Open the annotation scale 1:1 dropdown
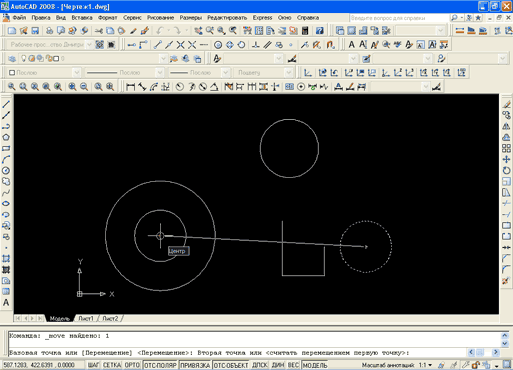 (425, 365)
